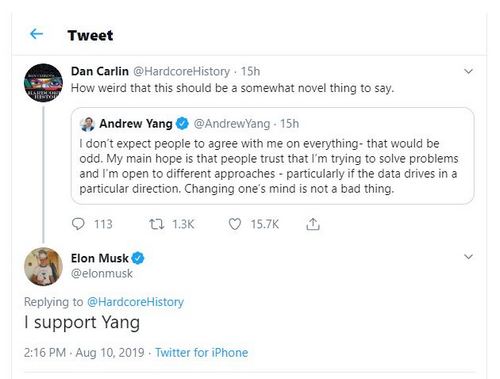Open the @HardcoreHistory reply-to link
Image resolution: width=500 pixels, height=379 pixels.
tap(135, 302)
